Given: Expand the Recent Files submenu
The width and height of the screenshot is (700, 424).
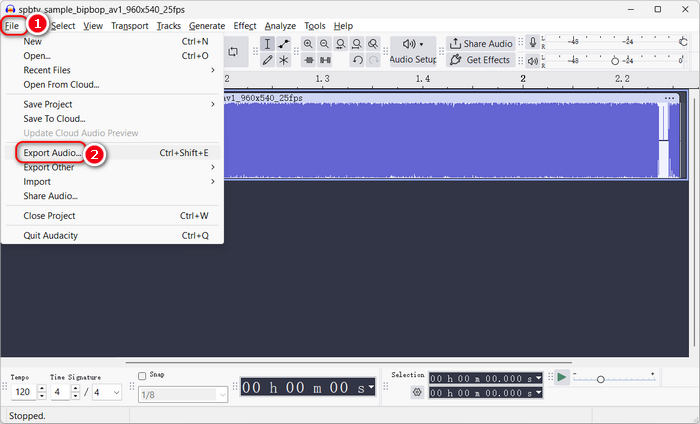Looking at the screenshot, I should [212, 70].
